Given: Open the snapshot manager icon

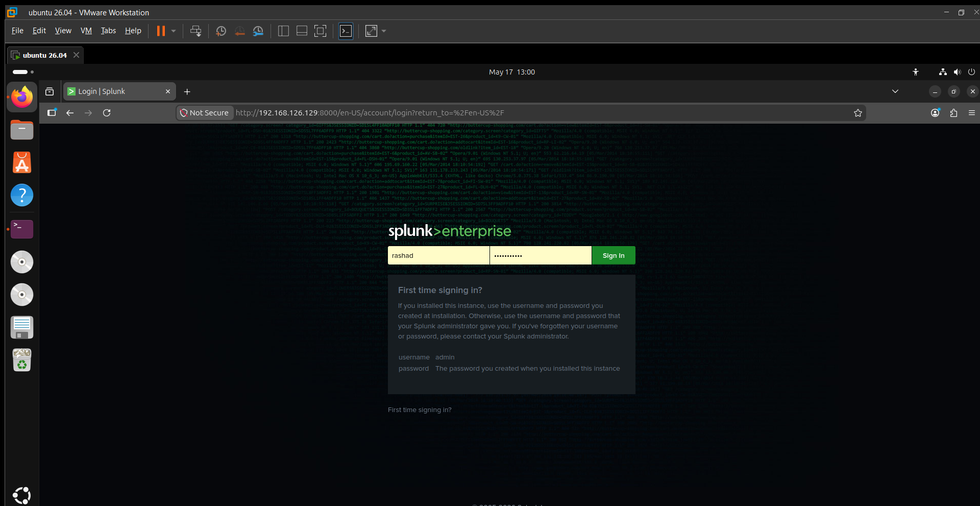Looking at the screenshot, I should click(x=258, y=31).
